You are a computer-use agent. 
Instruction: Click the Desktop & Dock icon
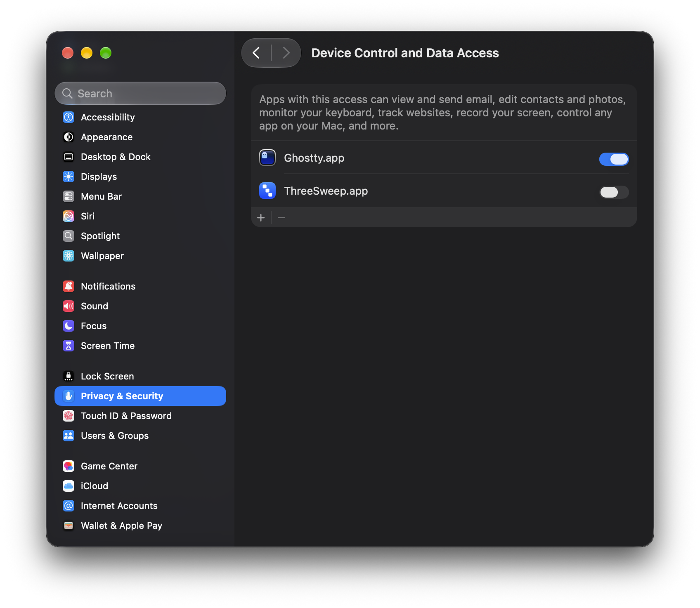[69, 157]
